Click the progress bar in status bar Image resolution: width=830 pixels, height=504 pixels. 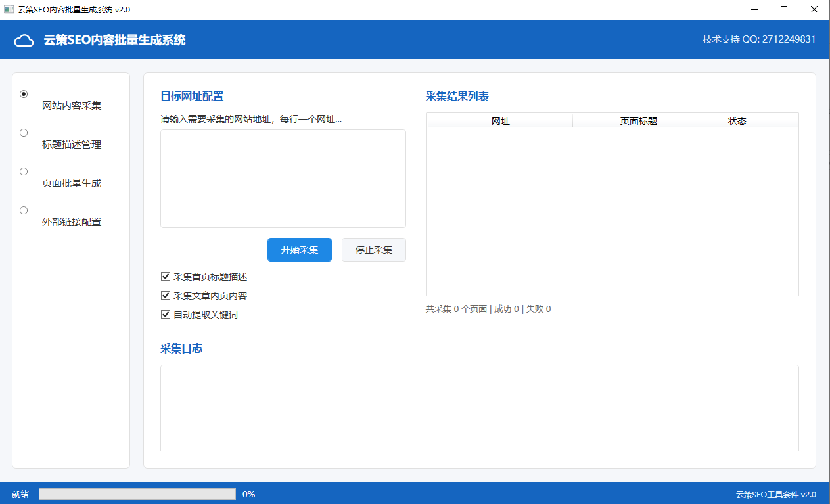[x=137, y=494]
